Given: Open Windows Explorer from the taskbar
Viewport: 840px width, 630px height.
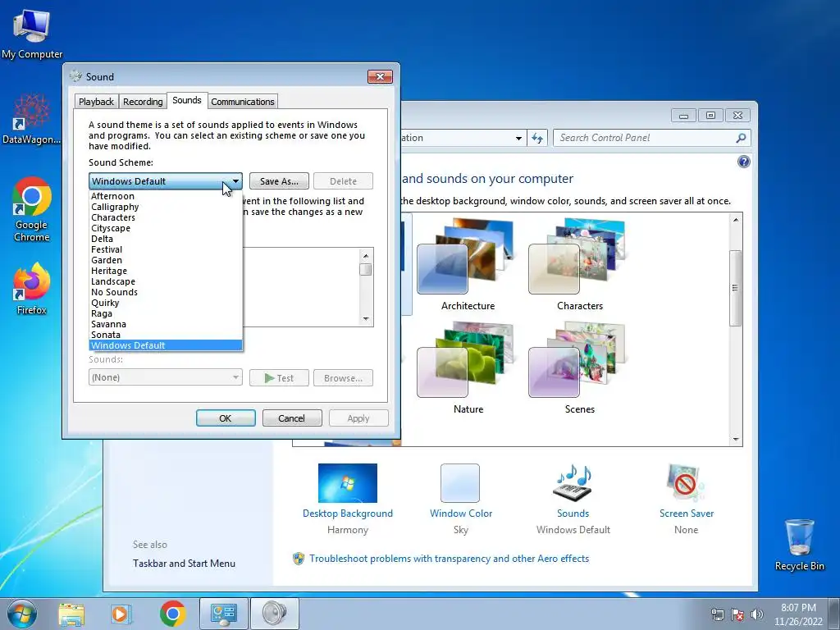Looking at the screenshot, I should pos(71,614).
